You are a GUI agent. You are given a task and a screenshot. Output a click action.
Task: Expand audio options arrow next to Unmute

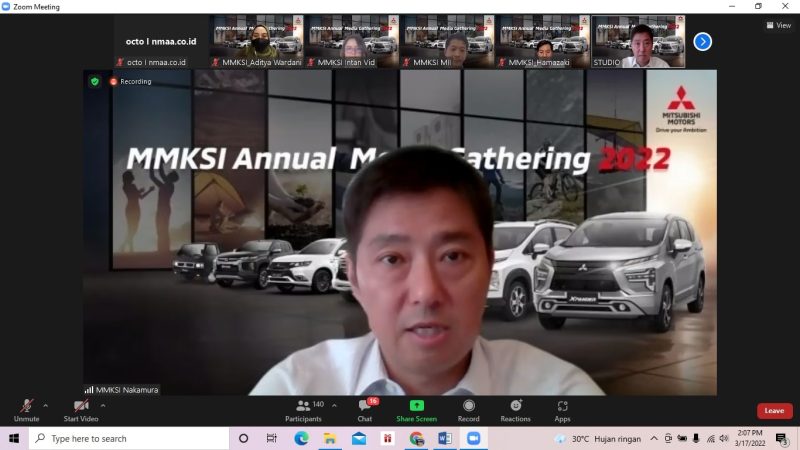[46, 406]
